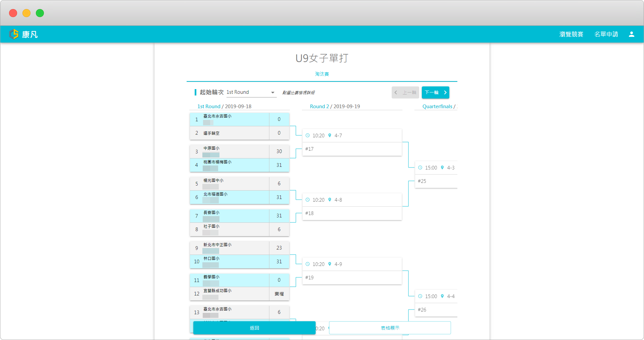The width and height of the screenshot is (644, 340).
Task: Click seed 13 臺北市永吉國小 row
Action: pyautogui.click(x=240, y=312)
